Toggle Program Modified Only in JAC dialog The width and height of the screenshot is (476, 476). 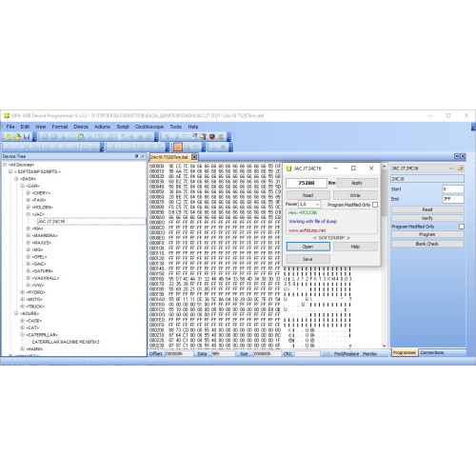coord(375,205)
